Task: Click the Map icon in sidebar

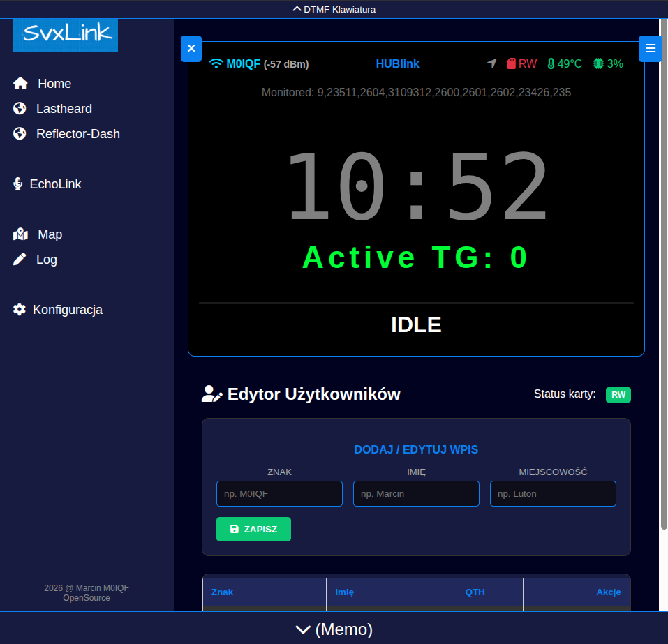Action: 20,234
